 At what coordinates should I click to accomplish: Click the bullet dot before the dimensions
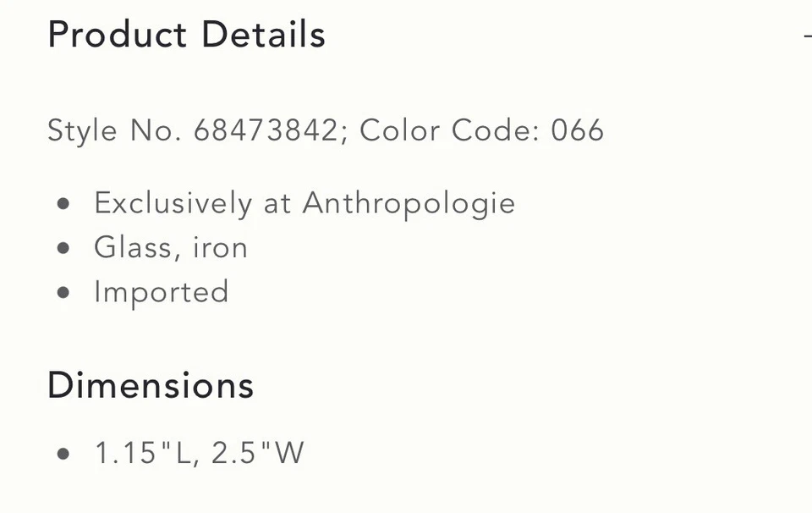(x=63, y=455)
